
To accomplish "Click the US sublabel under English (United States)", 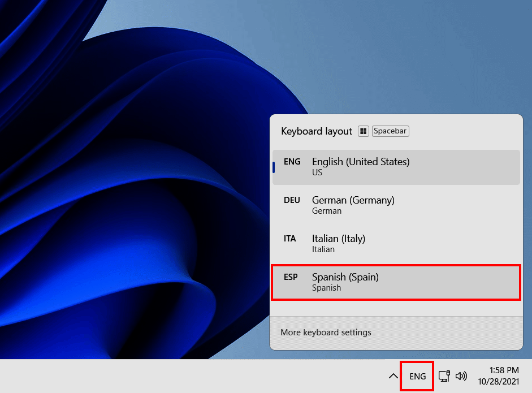I will [317, 173].
